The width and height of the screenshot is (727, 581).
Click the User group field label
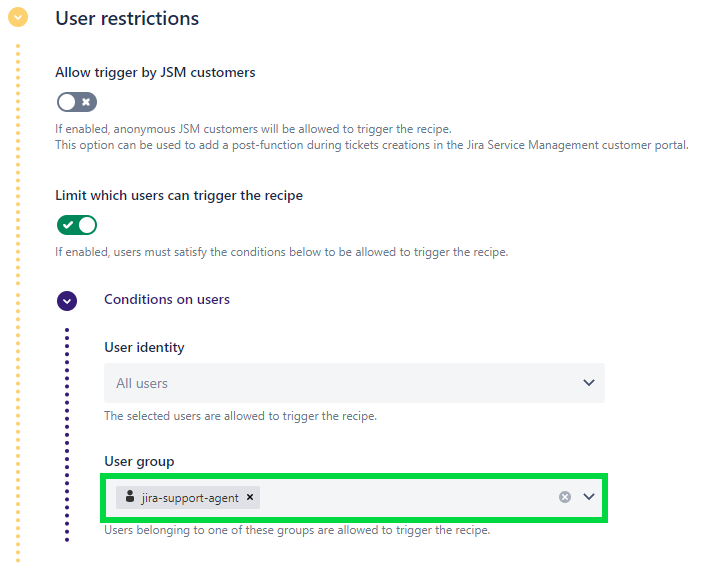[x=139, y=461]
